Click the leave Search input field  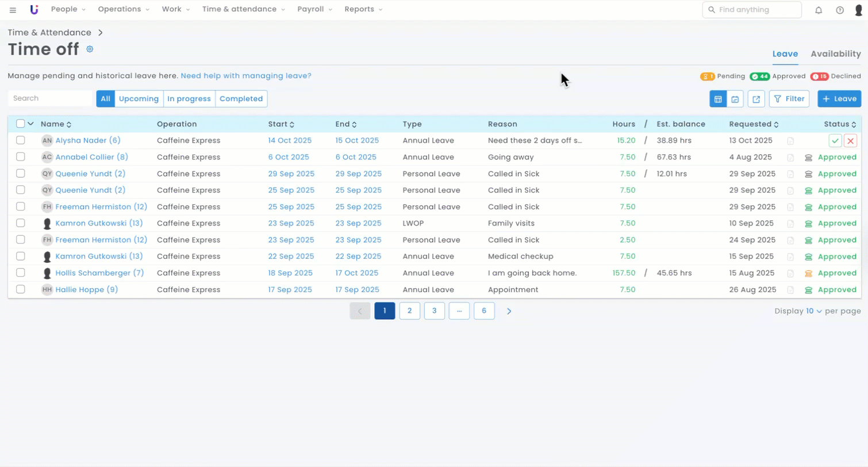point(50,98)
